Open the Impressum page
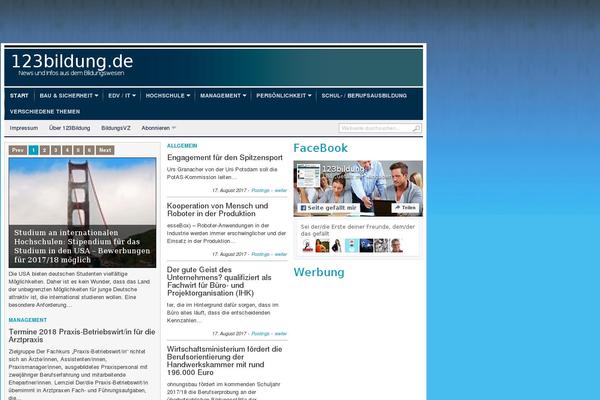 (x=24, y=128)
